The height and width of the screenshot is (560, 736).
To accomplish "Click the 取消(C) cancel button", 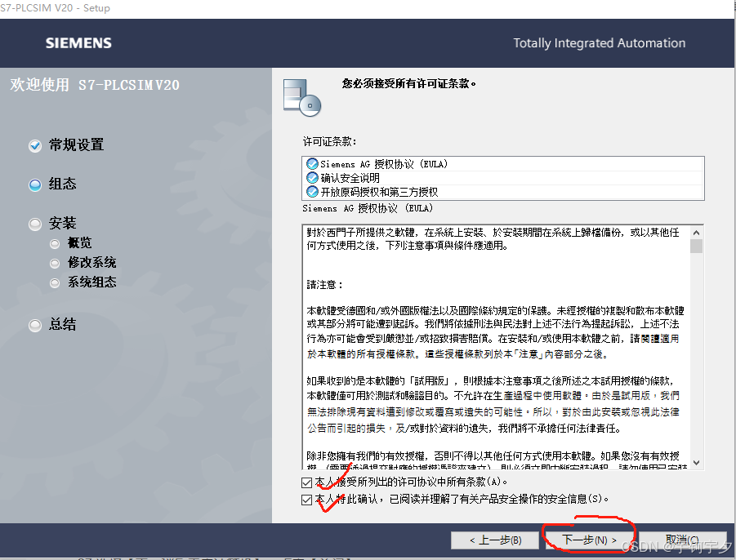I will (682, 540).
